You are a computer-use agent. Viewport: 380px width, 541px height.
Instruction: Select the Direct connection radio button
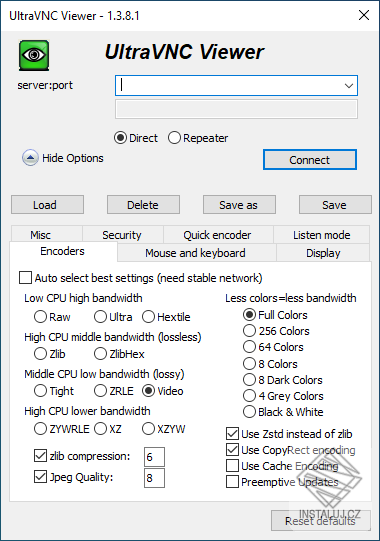[120, 138]
